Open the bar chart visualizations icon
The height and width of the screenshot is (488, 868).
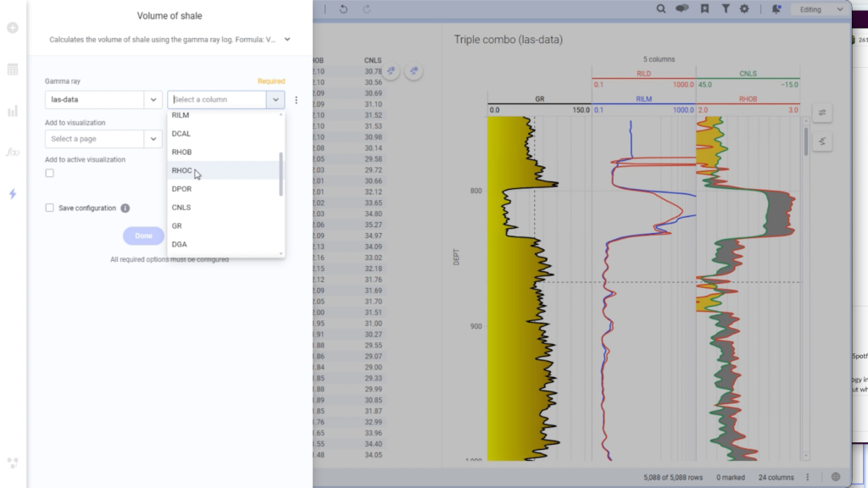pyautogui.click(x=12, y=111)
